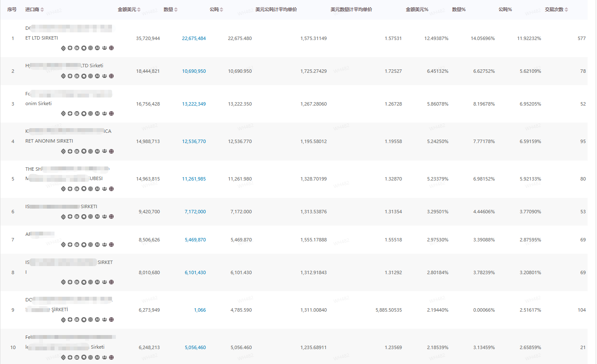Click the AI icon in row 10
The width and height of the screenshot is (597, 364).
point(98,358)
